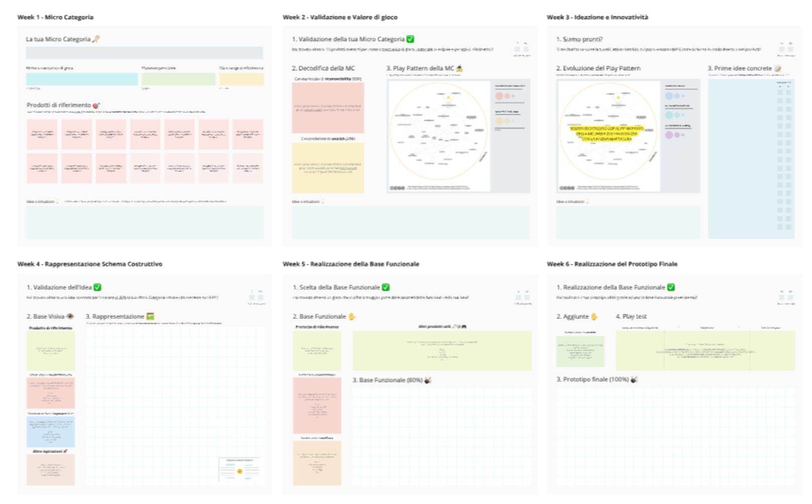Select the blue sticky note in Week 4
The width and height of the screenshot is (812, 504).
pyautogui.click(x=51, y=432)
